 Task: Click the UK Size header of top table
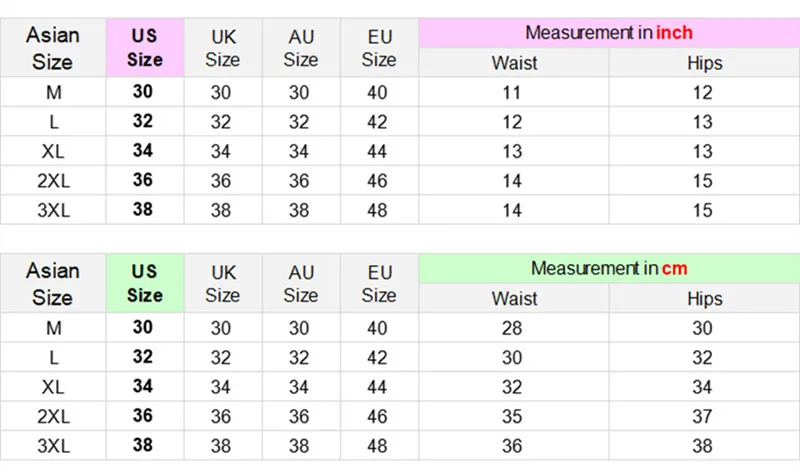[x=222, y=47]
